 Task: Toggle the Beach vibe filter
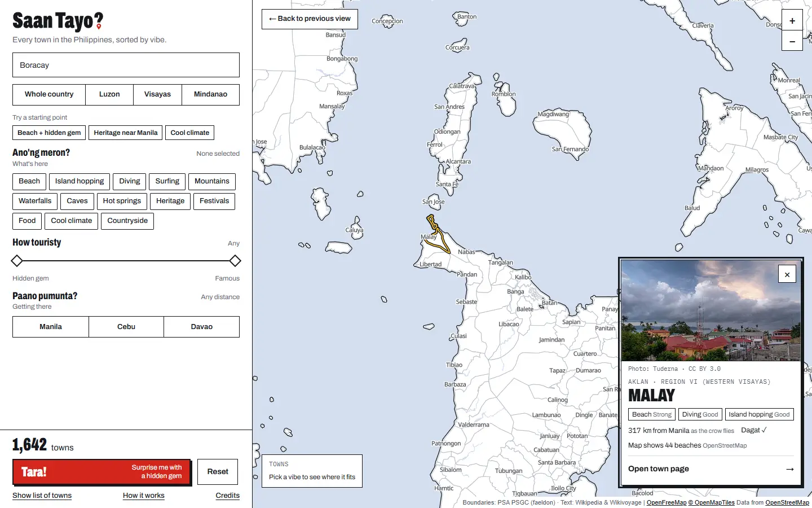[x=29, y=181]
